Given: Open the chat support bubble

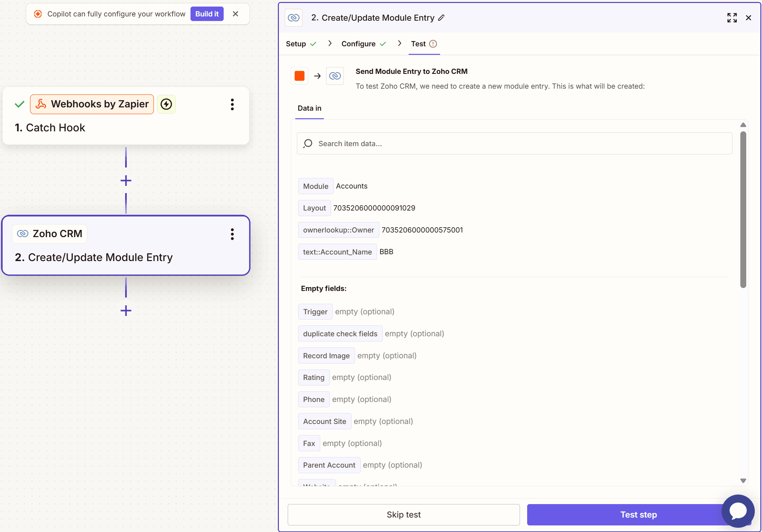Looking at the screenshot, I should [738, 510].
